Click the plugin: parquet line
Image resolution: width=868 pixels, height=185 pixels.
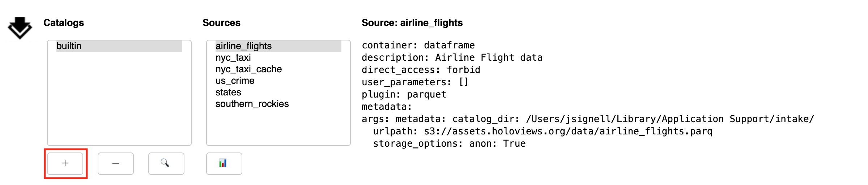tap(404, 94)
